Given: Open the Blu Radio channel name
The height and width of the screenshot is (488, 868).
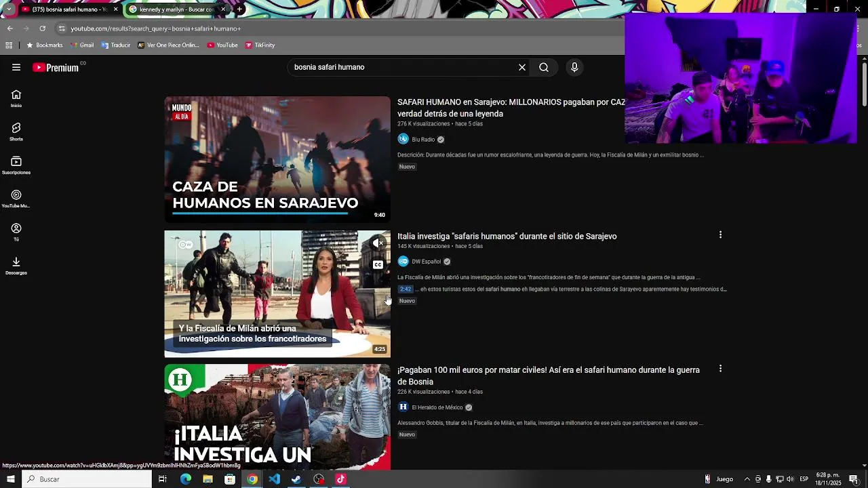Looking at the screenshot, I should tap(423, 140).
